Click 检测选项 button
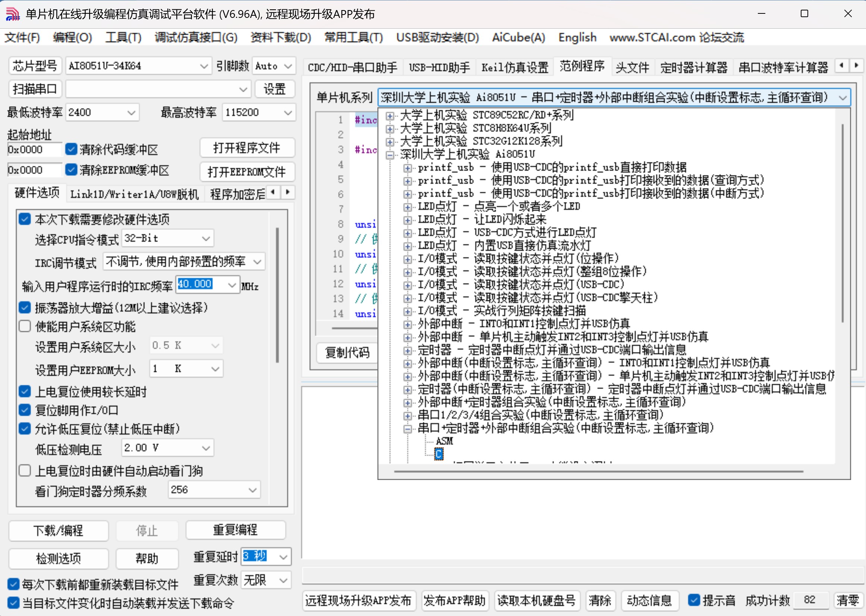This screenshot has height=616, width=866. pos(59,558)
